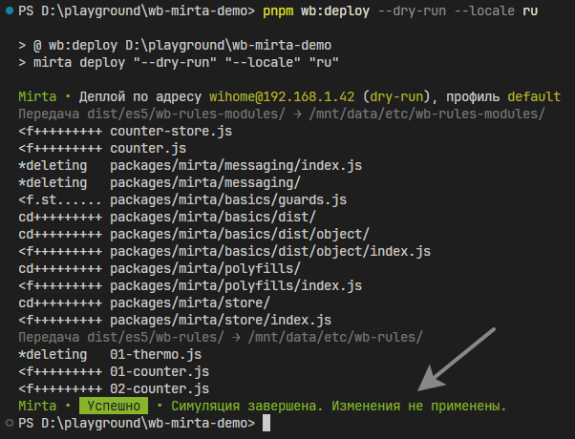Click the '--dry-run' flag in the first line

(411, 11)
